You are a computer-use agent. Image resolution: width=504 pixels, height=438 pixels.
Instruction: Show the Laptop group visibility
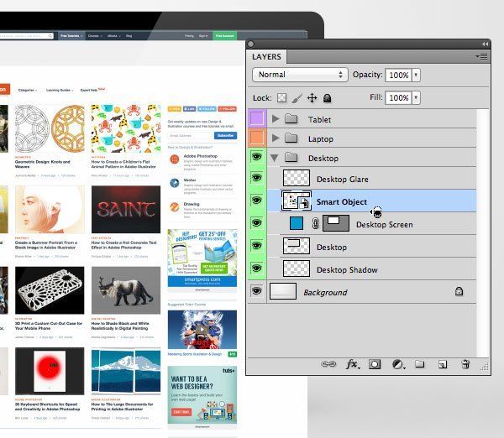pyautogui.click(x=257, y=138)
